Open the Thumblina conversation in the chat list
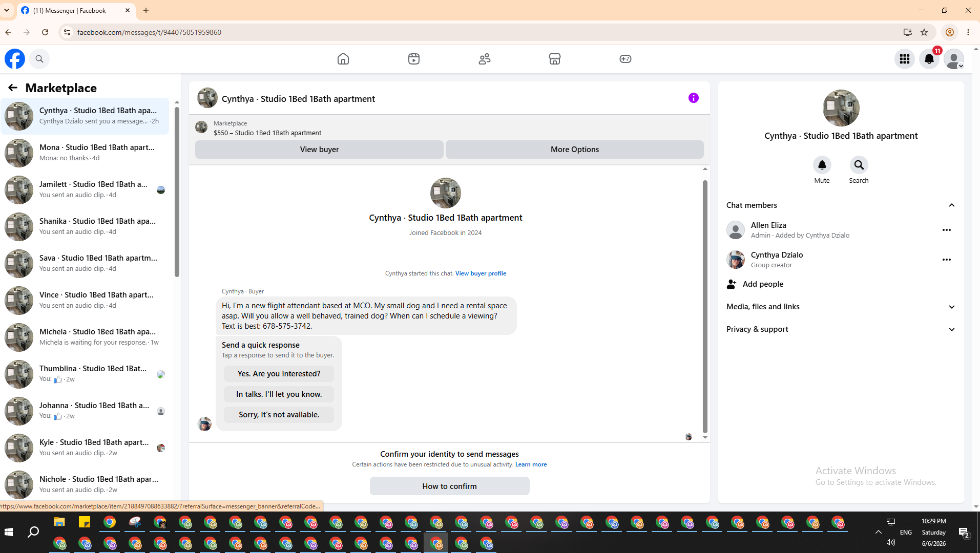Viewport: 980px width, 553px height. (x=85, y=374)
